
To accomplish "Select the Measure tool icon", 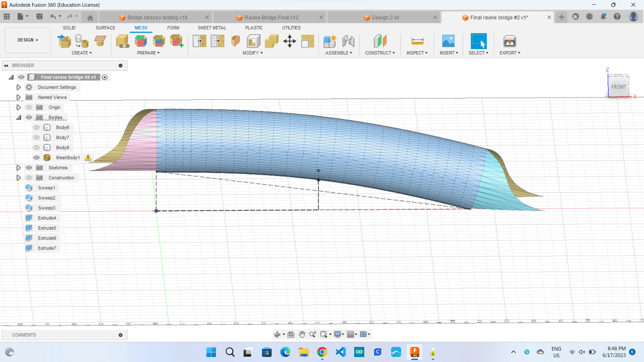I will 417,41.
